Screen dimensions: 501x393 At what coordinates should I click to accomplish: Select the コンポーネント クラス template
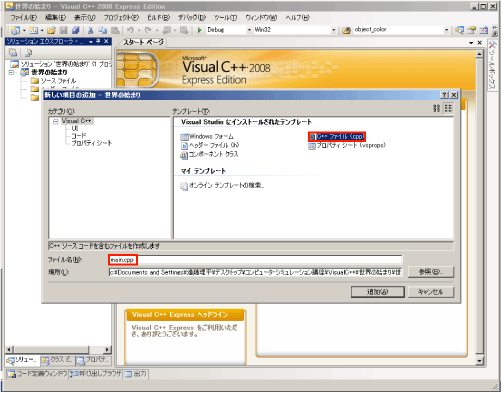click(x=209, y=154)
